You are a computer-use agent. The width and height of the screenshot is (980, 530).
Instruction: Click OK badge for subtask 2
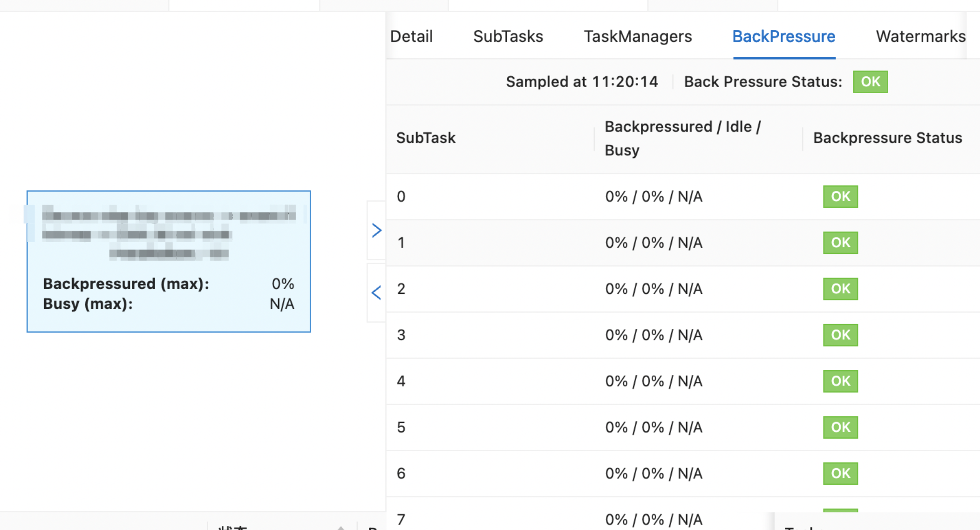coord(840,288)
